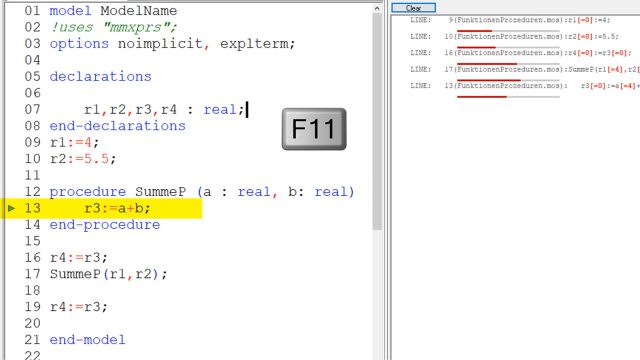The image size is (640, 360).
Task: Click the Clear button above the log
Action: click(413, 8)
